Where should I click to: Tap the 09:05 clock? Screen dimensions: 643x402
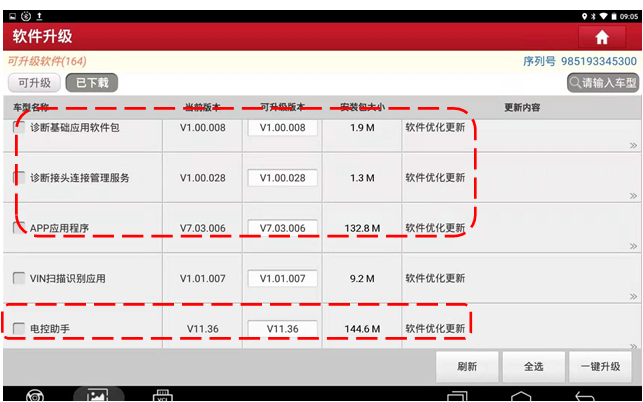point(629,17)
